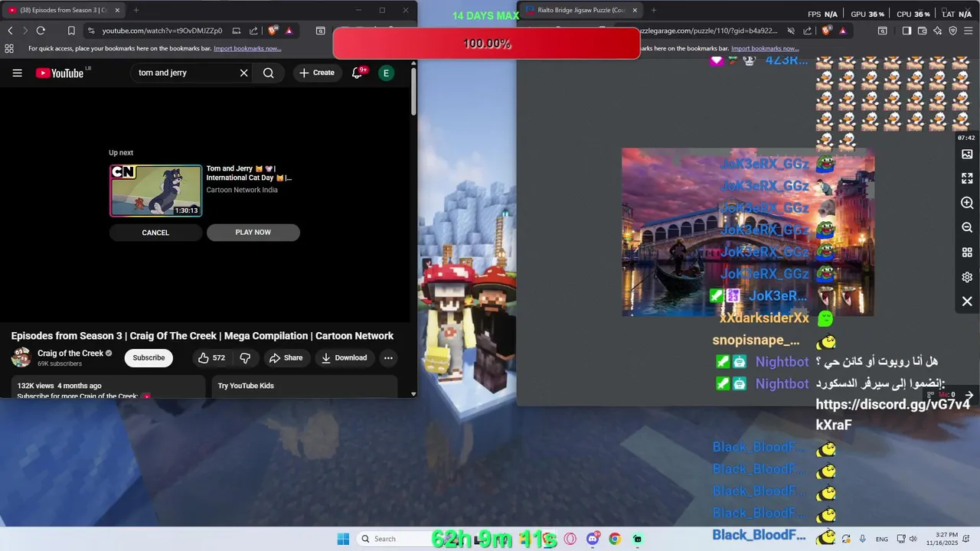Share the YouTube page from address bar

255,31
